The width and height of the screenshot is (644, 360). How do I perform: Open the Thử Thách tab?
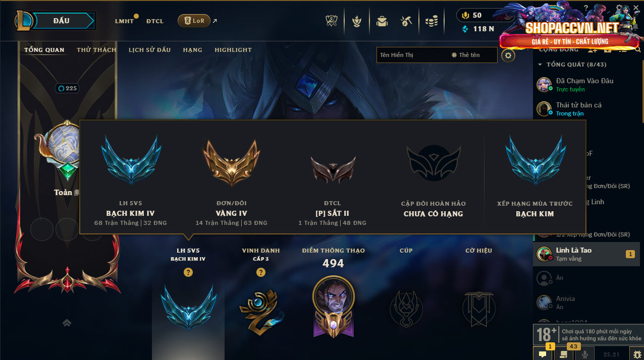tap(96, 50)
